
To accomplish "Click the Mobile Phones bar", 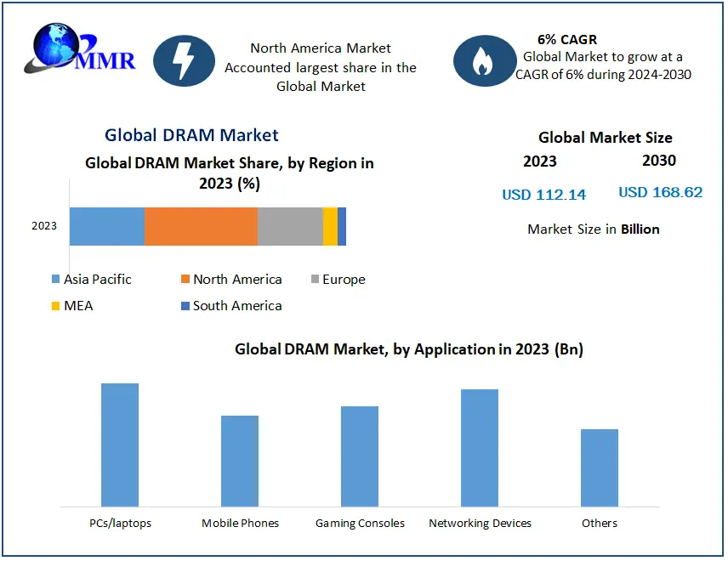I will point(240,461).
